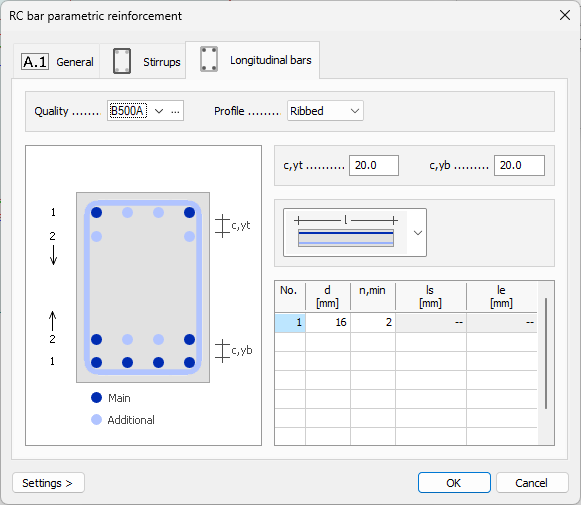The image size is (581, 505).
Task: Click the le cell in row 1
Action: tap(502, 322)
